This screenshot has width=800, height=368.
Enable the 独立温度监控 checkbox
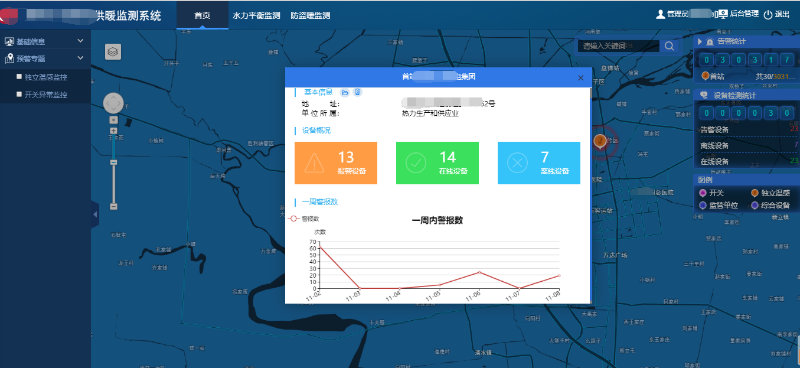pyautogui.click(x=19, y=77)
